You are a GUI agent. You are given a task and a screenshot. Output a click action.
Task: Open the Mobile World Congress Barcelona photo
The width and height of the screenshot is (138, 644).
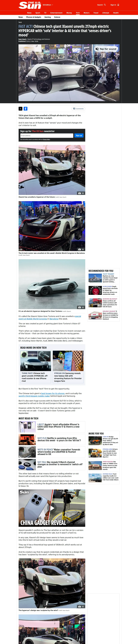coord(52,226)
